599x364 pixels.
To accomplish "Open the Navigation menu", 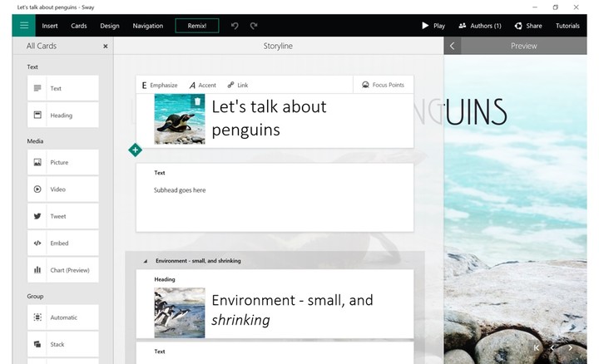I will [x=148, y=26].
